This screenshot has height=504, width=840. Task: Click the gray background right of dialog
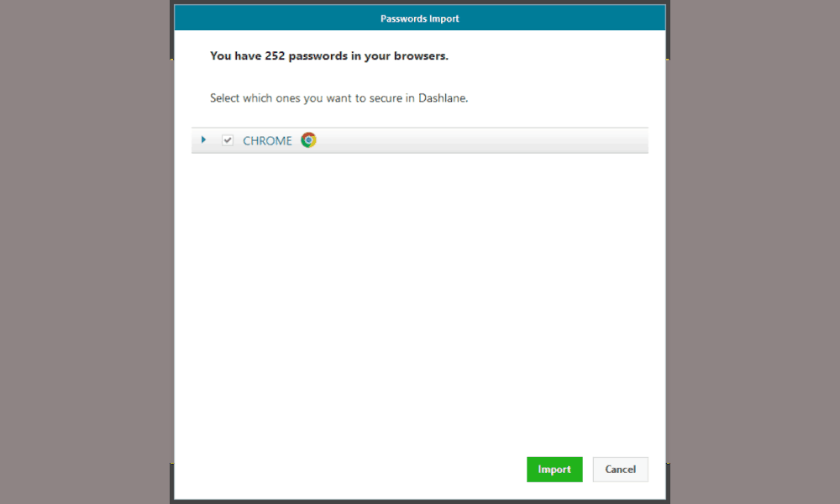point(755,252)
